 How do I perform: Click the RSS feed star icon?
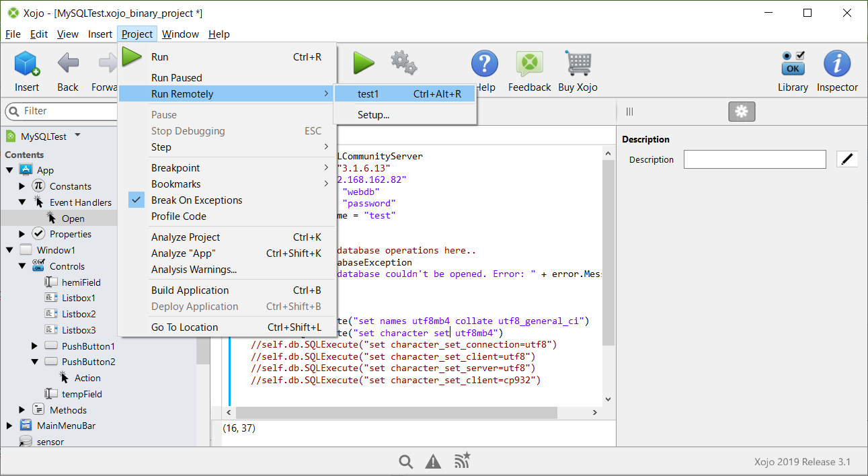[463, 461]
